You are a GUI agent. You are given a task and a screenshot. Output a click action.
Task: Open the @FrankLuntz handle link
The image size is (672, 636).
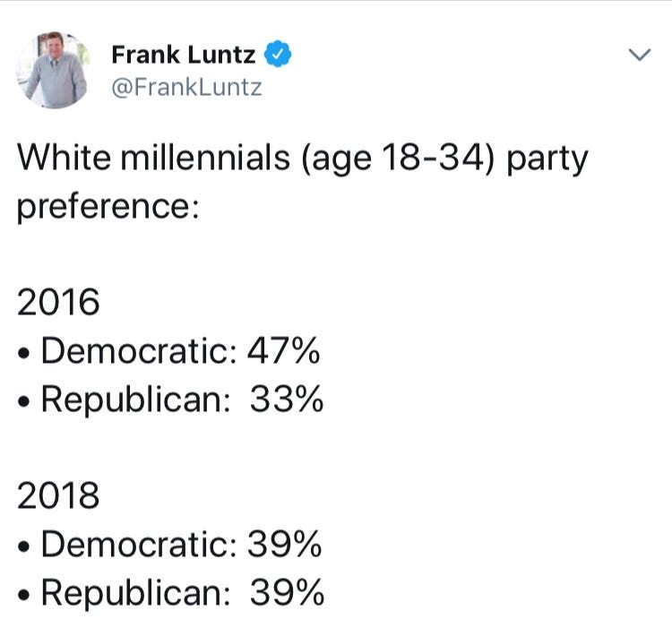pos(186,88)
